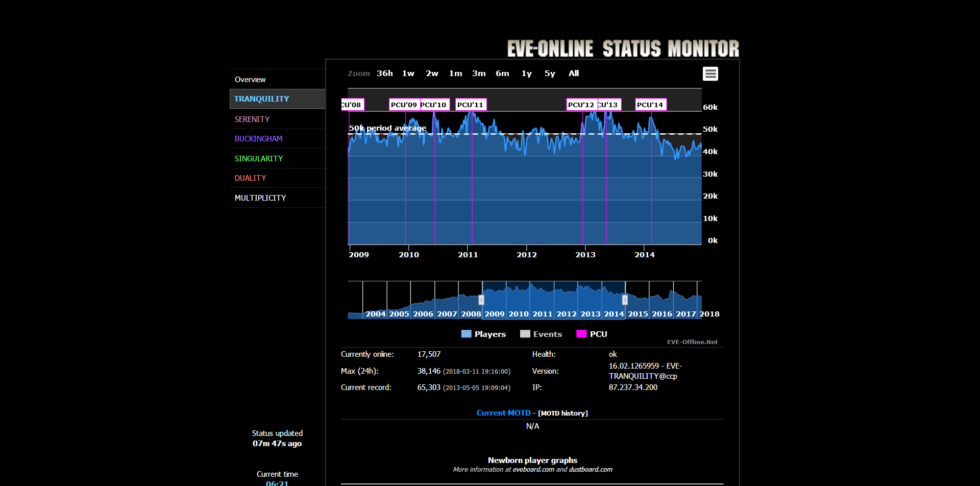The width and height of the screenshot is (980, 486).
Task: Click the PCU'12 flag marker
Action: [581, 105]
